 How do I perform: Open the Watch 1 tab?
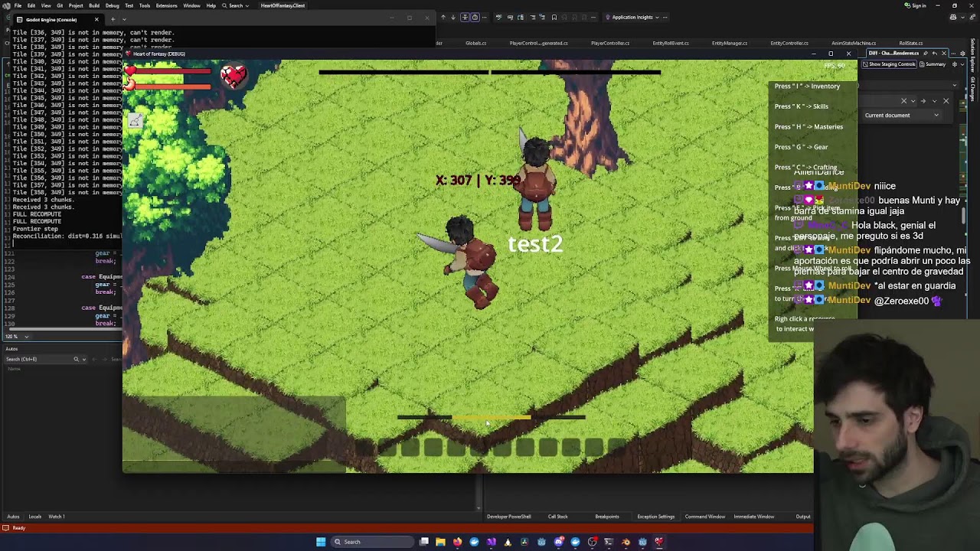click(x=57, y=517)
